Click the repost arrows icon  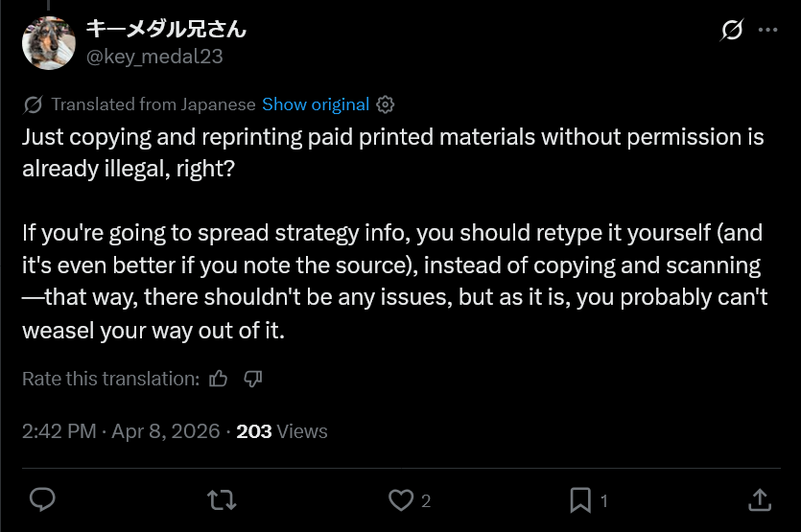[222, 499]
